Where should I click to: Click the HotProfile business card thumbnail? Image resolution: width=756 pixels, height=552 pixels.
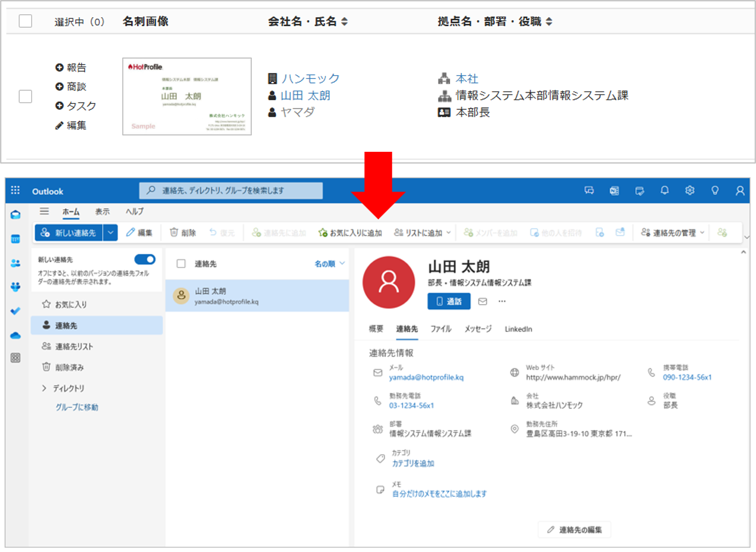[x=187, y=96]
